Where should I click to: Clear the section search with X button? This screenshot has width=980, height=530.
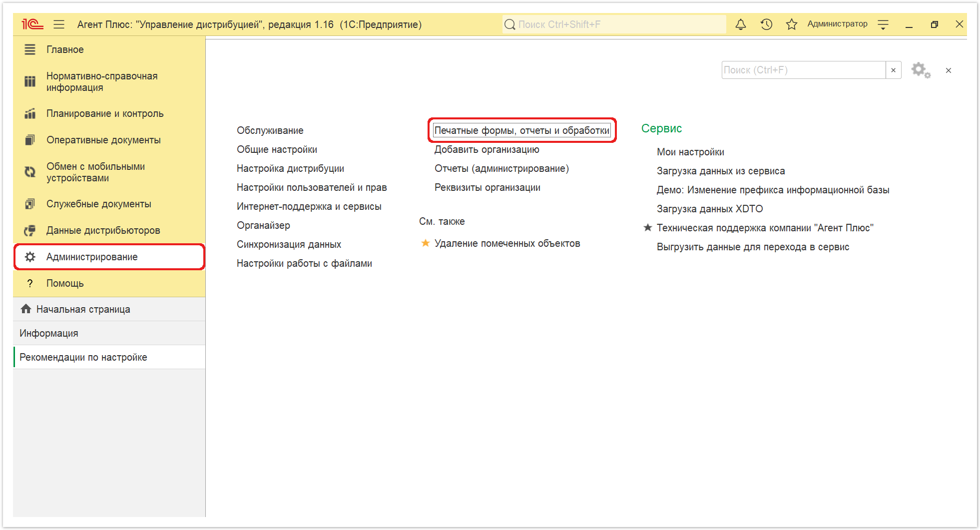894,70
